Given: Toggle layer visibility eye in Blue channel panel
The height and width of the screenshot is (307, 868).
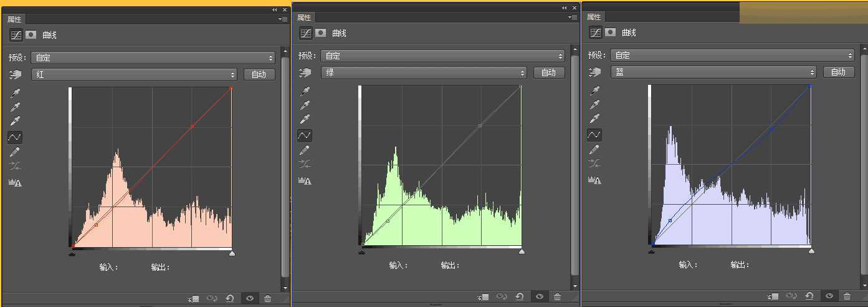Looking at the screenshot, I should 829,296.
